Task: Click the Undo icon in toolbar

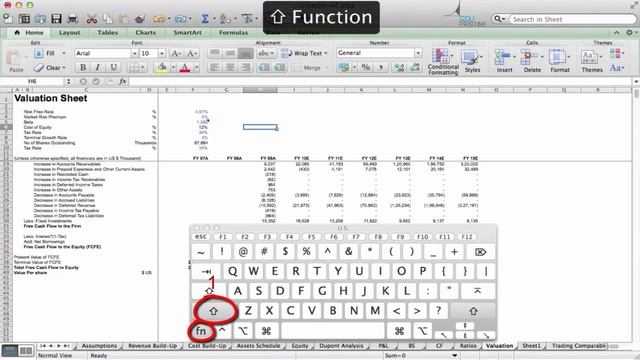Action: click(x=159, y=19)
